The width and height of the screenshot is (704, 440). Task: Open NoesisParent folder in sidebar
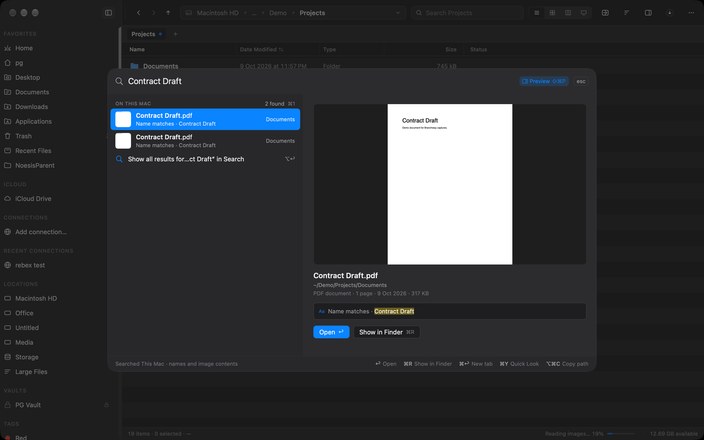pyautogui.click(x=35, y=165)
